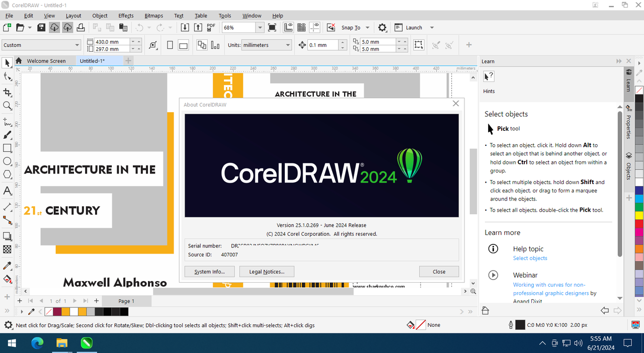
Task: Select the Zoom tool magnifier
Action: pyautogui.click(x=7, y=106)
